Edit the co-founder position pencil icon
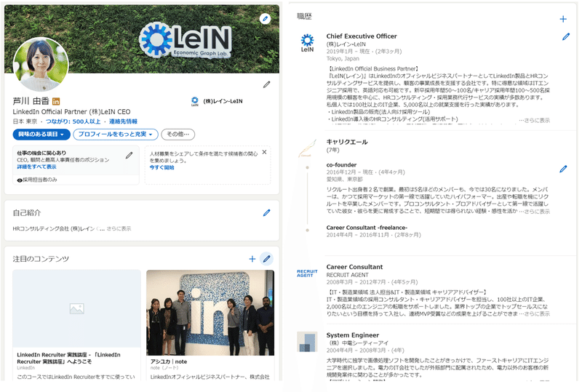 pyautogui.click(x=563, y=169)
